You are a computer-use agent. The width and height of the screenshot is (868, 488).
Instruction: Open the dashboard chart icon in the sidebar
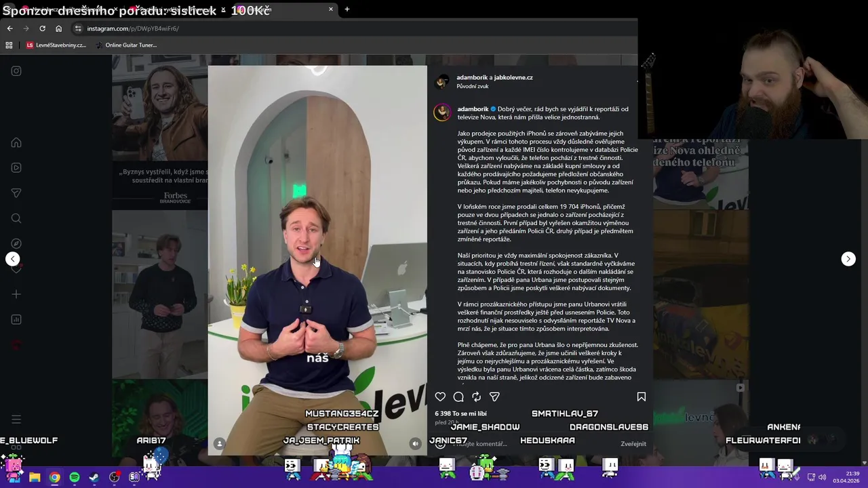pyautogui.click(x=16, y=319)
